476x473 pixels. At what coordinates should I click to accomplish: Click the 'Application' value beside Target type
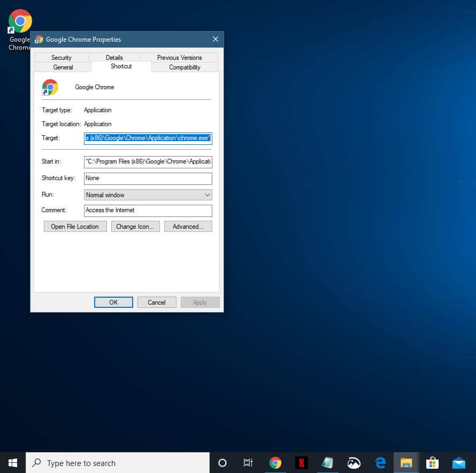point(98,110)
